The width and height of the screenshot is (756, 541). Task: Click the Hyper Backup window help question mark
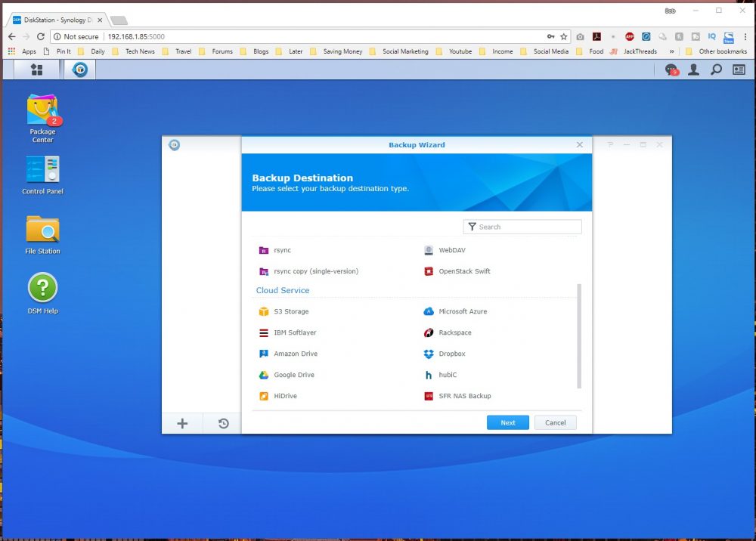(x=610, y=144)
